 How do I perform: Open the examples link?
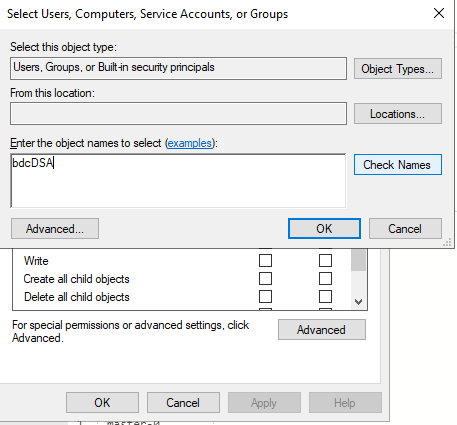tap(190, 143)
